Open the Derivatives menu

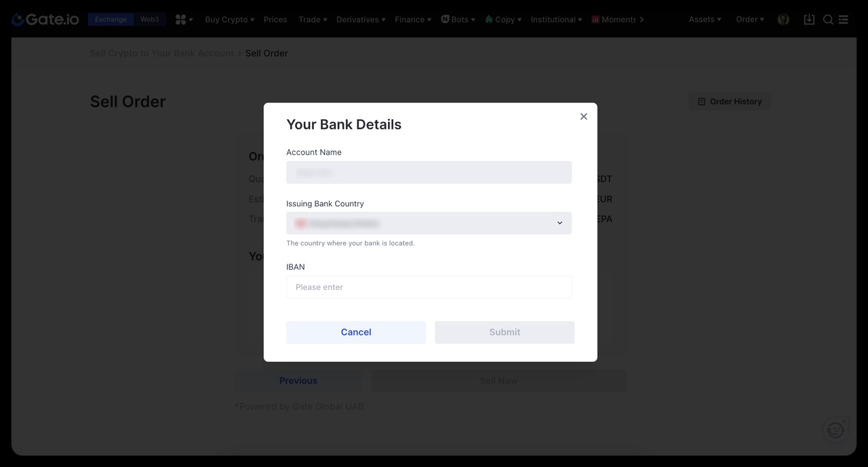point(361,20)
